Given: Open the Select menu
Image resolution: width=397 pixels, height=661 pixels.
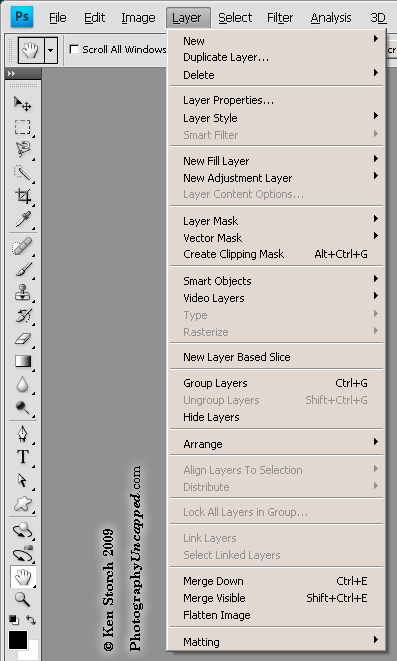Looking at the screenshot, I should point(235,18).
